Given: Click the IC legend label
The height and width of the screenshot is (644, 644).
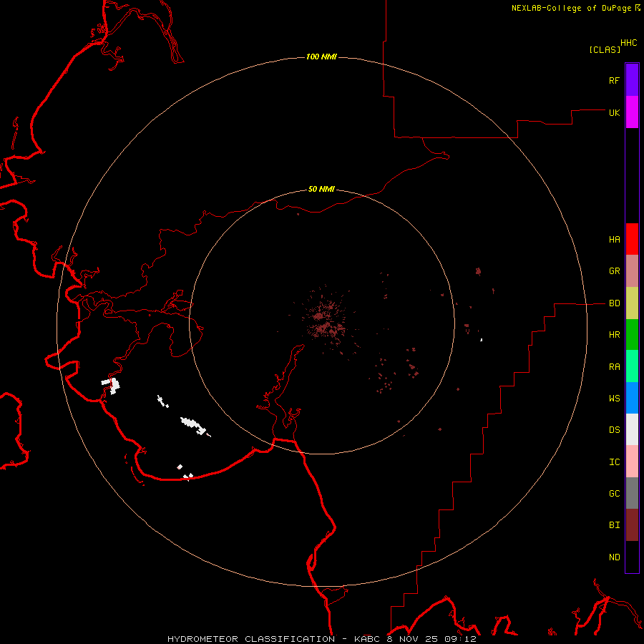Looking at the screenshot, I should tap(615, 462).
